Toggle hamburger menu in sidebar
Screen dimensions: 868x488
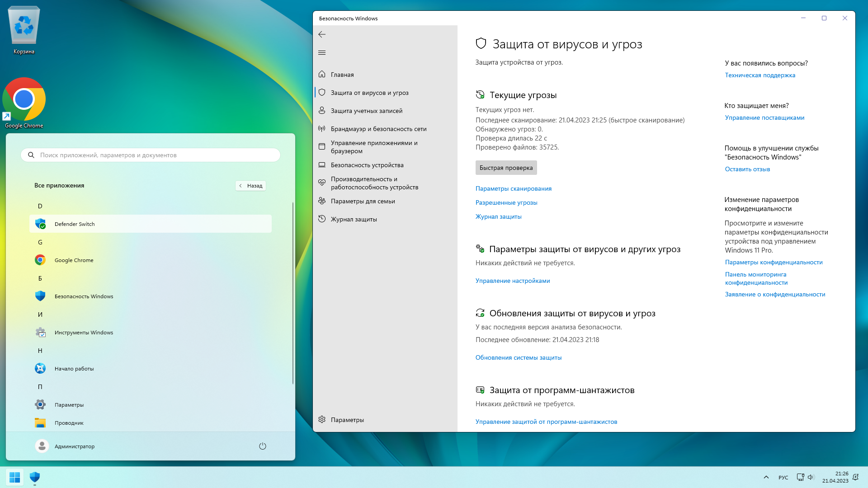tap(322, 53)
